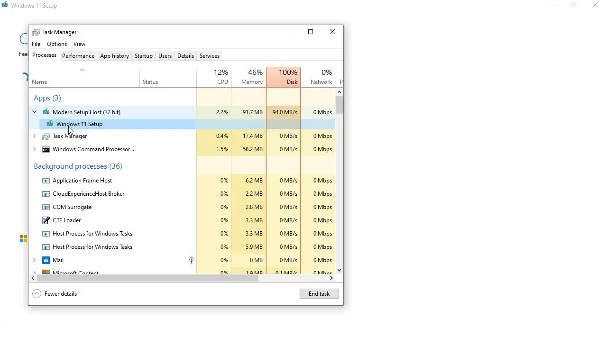Open the Options menu
This screenshot has width=607, height=364.
(57, 44)
